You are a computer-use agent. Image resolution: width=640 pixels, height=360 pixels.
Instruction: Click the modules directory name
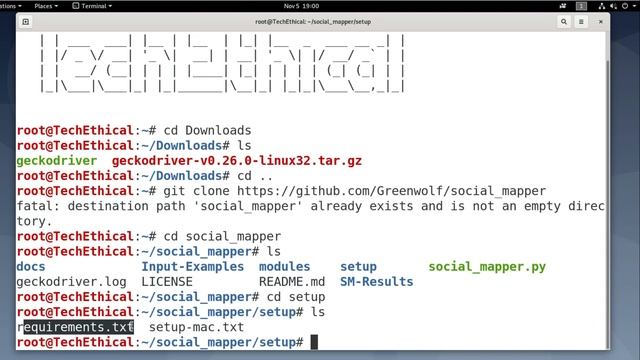point(284,267)
